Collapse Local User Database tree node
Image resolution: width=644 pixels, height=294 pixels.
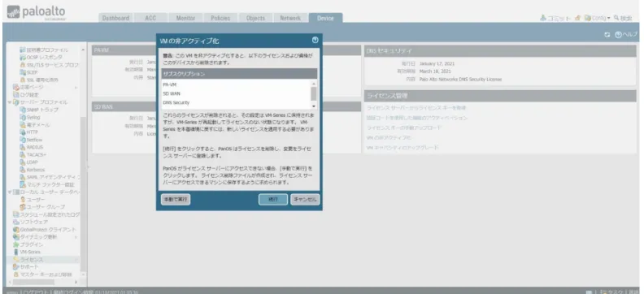[10, 192]
